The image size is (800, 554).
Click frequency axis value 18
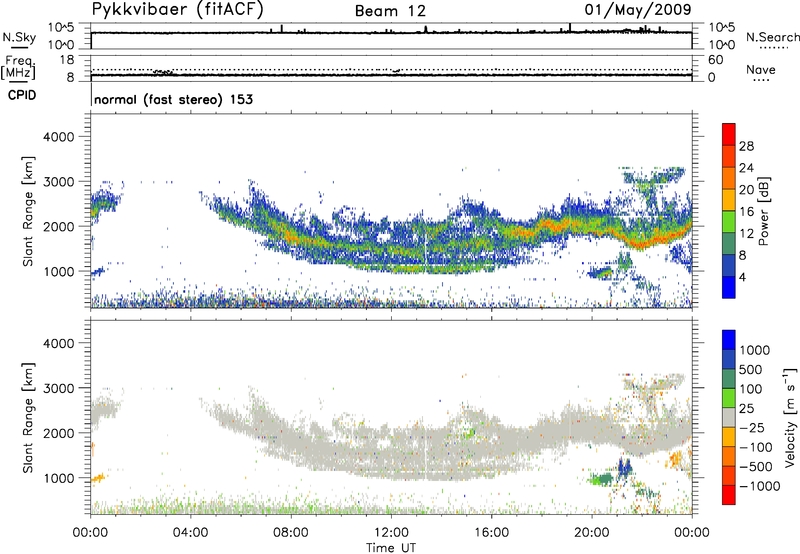(67, 60)
